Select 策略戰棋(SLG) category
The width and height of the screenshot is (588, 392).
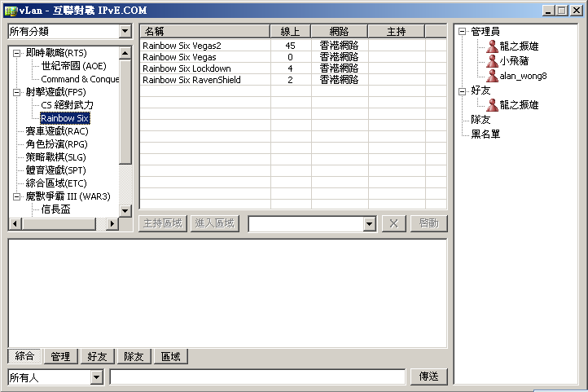[56, 157]
